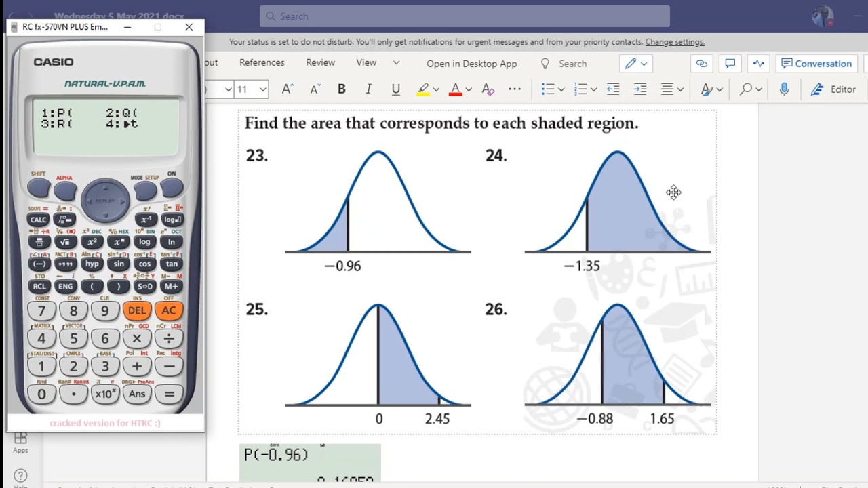Click calculator fraction key
868x488 pixels.
coord(39,242)
